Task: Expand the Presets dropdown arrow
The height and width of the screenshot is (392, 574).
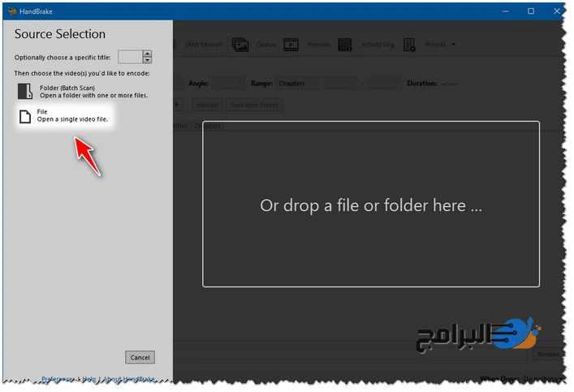Action: point(453,45)
